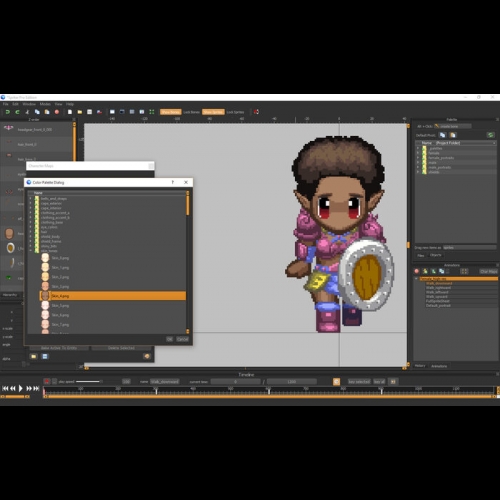Click yellow folder icon below Character Maps list
Viewport: 500px width, 500px height.
[34, 356]
